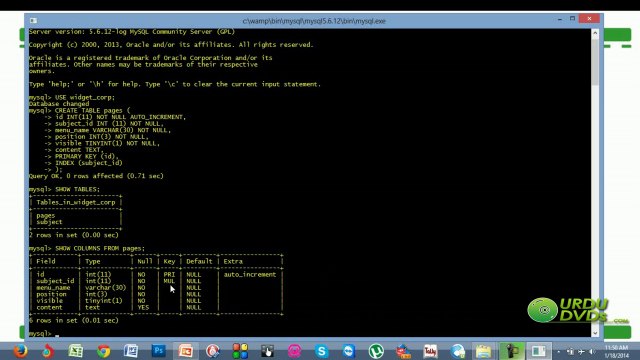Click the red circular taskbar icon beside PowerPoint
The height and width of the screenshot is (360, 640).
point(213,351)
